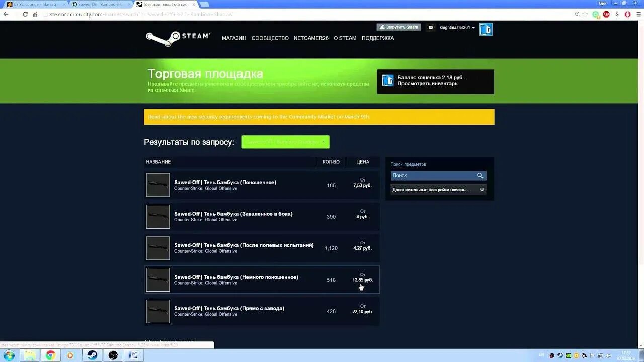Image resolution: width=644 pixels, height=362 pixels.
Task: Open knightmaster261 account dropdown
Action: pos(457,28)
